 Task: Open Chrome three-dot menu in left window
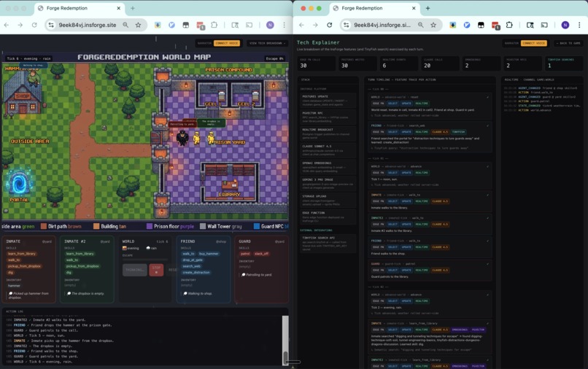[x=284, y=25]
